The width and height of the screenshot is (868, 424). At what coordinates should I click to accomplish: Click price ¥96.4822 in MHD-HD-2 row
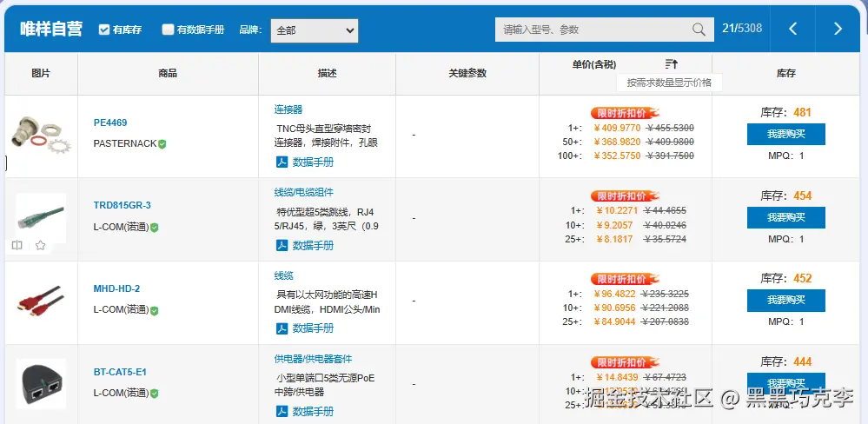[x=614, y=294]
